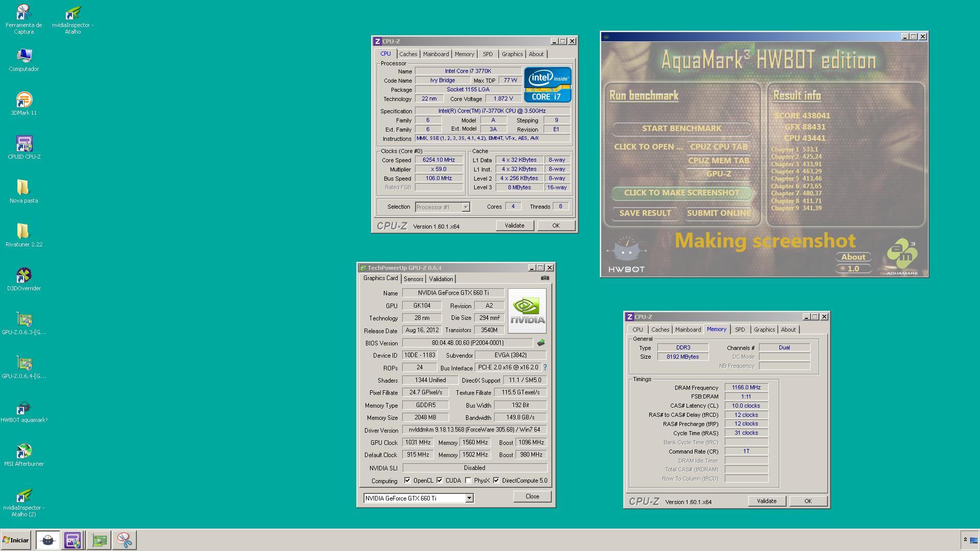Open Nova pasta folder on desktop

click(x=23, y=191)
